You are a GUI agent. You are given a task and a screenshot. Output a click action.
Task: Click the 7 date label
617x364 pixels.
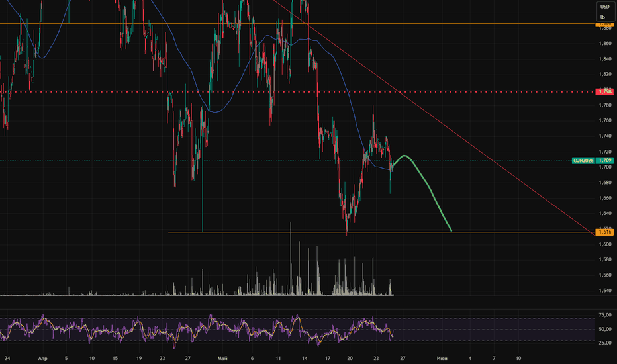coord(495,359)
